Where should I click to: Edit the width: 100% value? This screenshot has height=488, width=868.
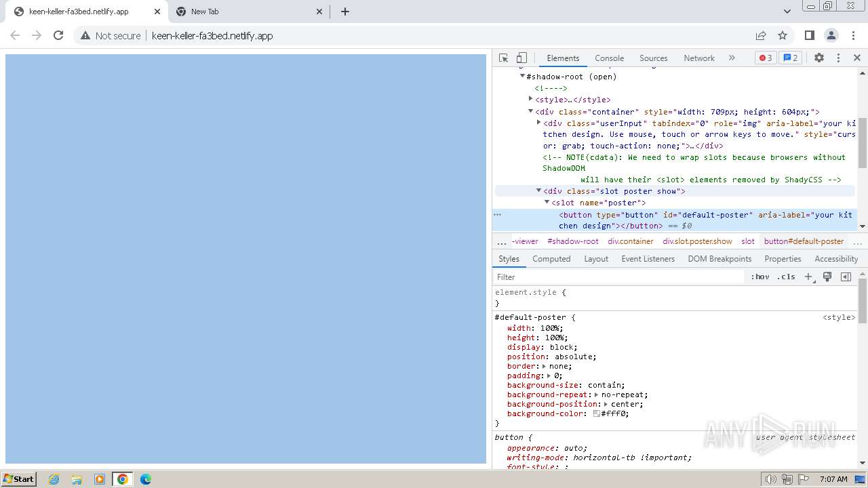tap(551, 328)
